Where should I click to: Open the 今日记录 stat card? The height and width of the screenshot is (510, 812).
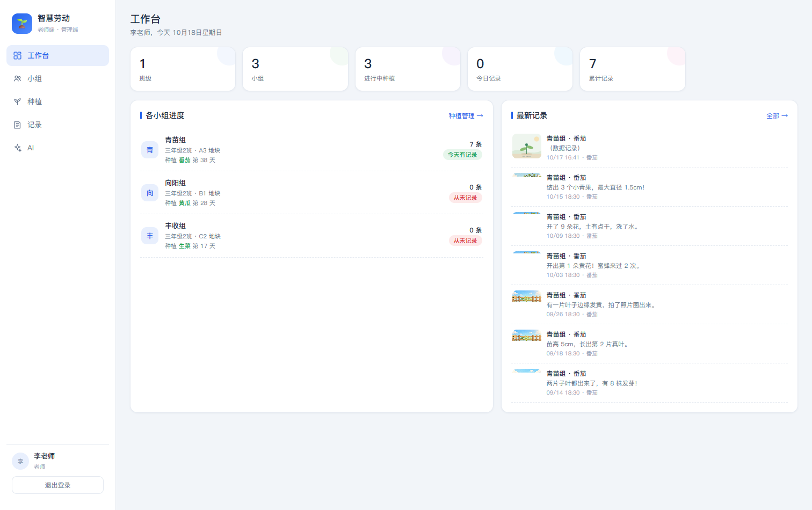coord(520,69)
